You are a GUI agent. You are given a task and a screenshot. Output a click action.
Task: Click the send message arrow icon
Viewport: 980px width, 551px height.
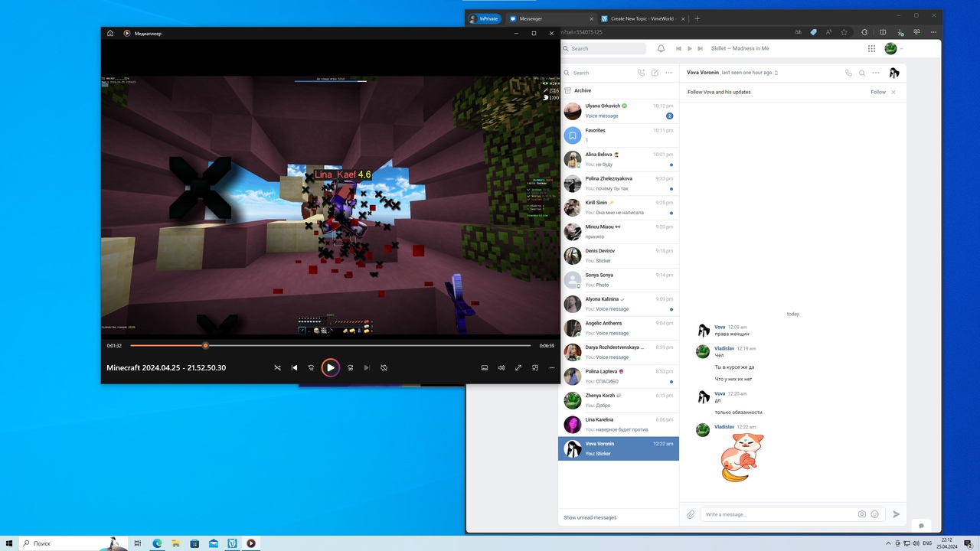(896, 514)
